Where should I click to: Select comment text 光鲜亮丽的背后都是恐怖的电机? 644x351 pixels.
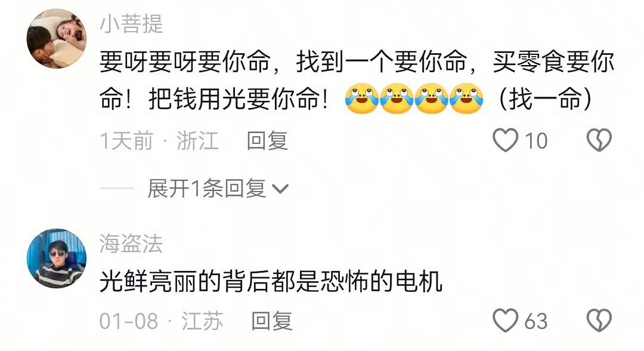tap(271, 281)
